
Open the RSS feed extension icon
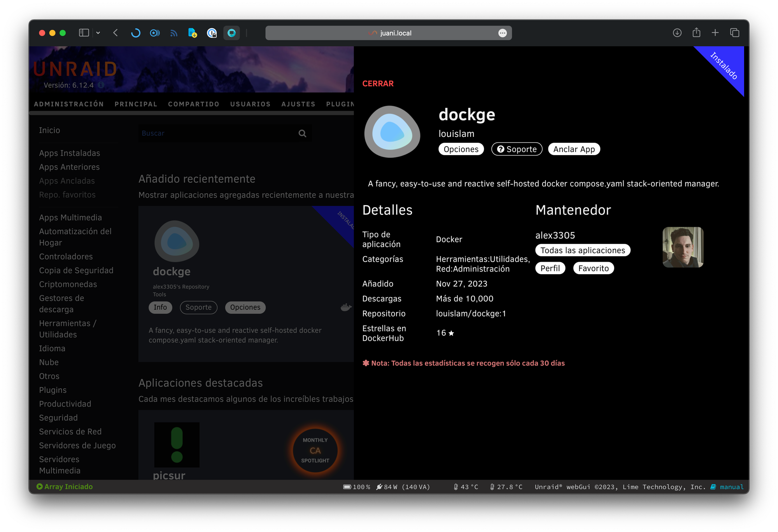coord(173,33)
